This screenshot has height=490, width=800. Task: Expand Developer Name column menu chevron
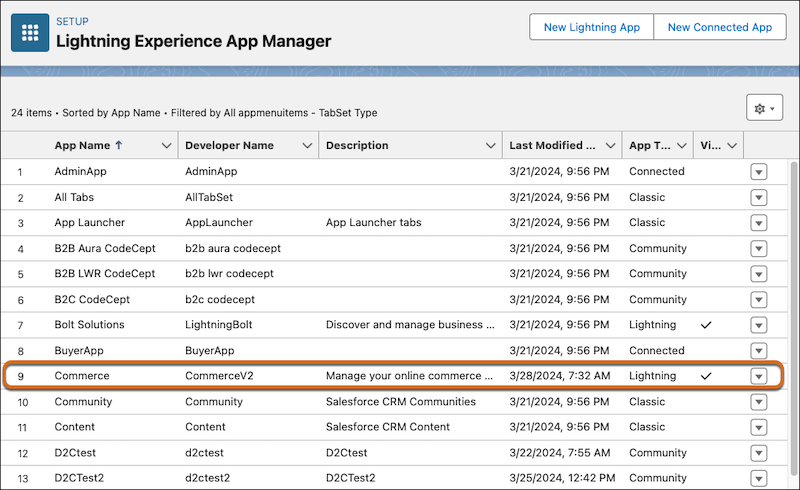(x=307, y=145)
